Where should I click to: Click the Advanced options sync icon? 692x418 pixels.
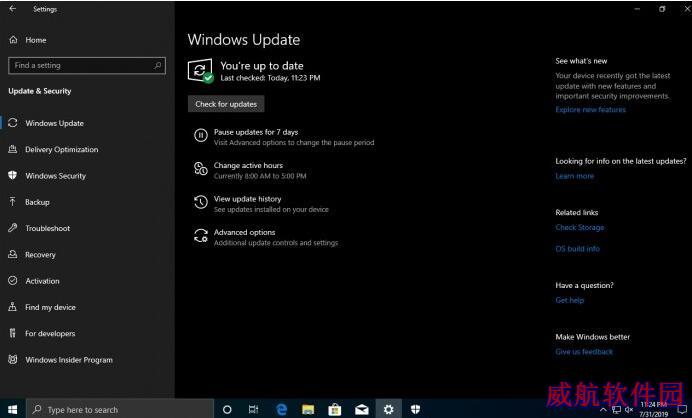click(200, 236)
